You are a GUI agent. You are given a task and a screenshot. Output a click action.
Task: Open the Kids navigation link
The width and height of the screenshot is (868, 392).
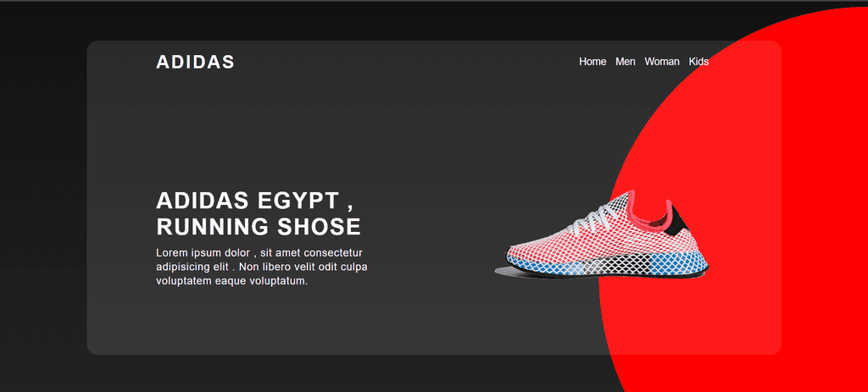(x=698, y=61)
